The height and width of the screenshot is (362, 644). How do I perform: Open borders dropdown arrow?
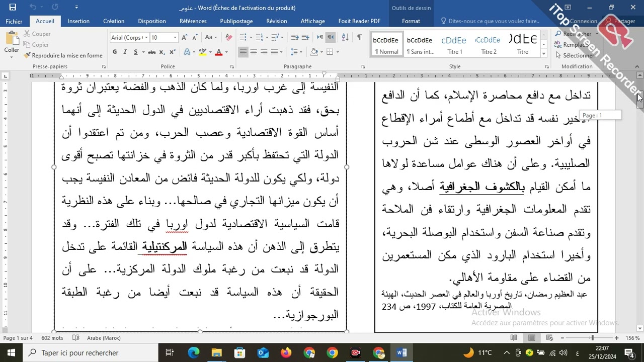[337, 52]
